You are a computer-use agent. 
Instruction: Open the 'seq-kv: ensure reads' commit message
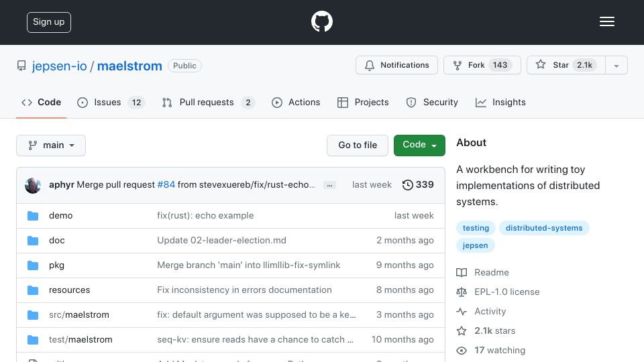(x=255, y=339)
